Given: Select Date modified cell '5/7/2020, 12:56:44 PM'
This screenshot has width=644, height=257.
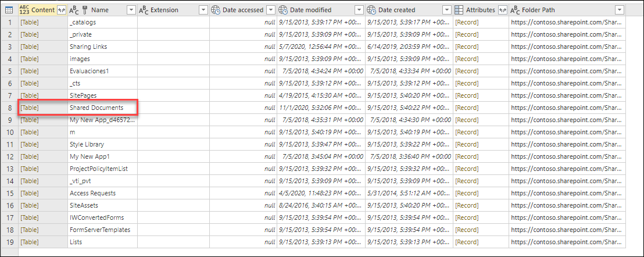Looking at the screenshot, I should [x=321, y=47].
